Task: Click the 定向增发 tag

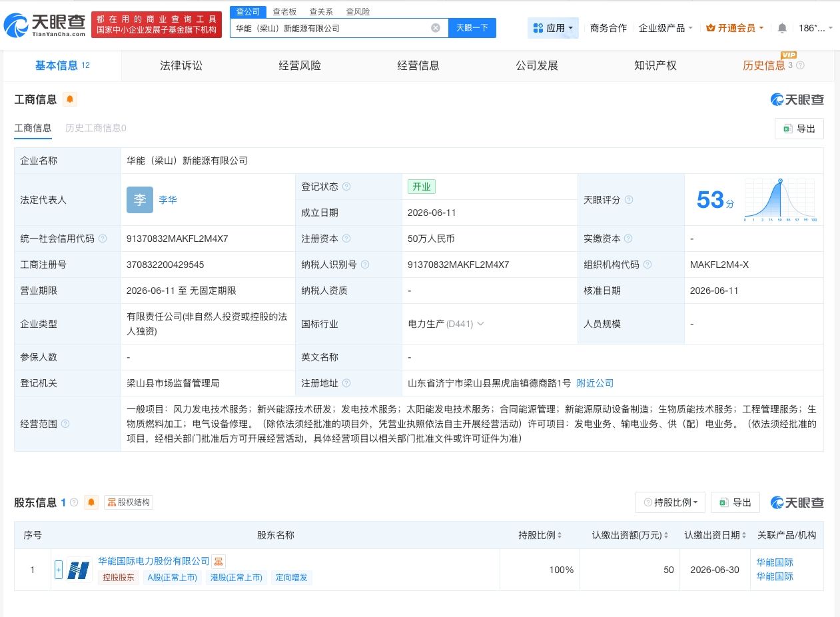Action: [291, 578]
